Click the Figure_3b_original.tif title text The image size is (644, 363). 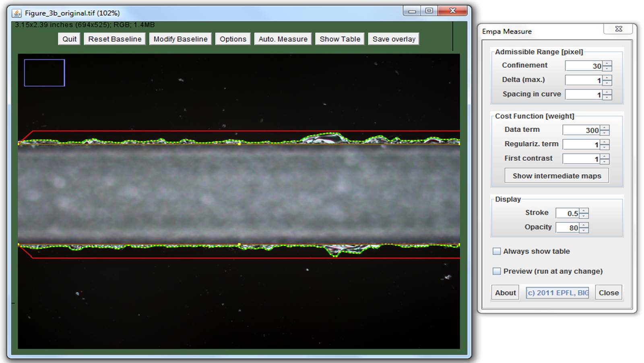pyautogui.click(x=72, y=13)
